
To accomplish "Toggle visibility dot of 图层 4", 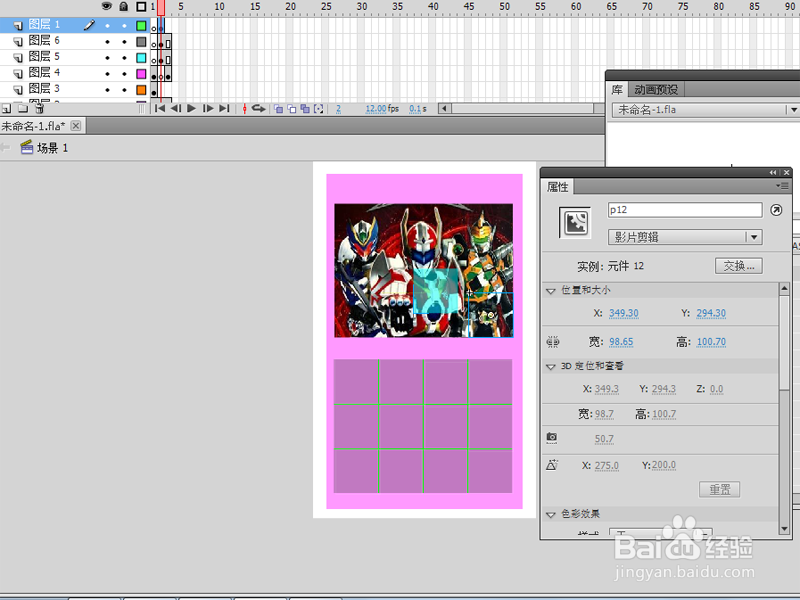I will tap(107, 74).
